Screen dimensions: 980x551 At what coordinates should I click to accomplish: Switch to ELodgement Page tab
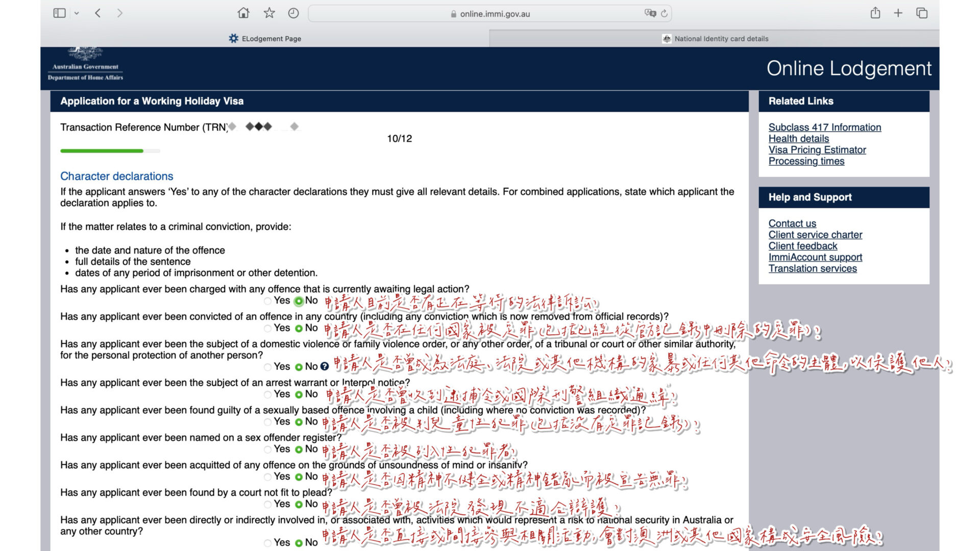pos(265,39)
